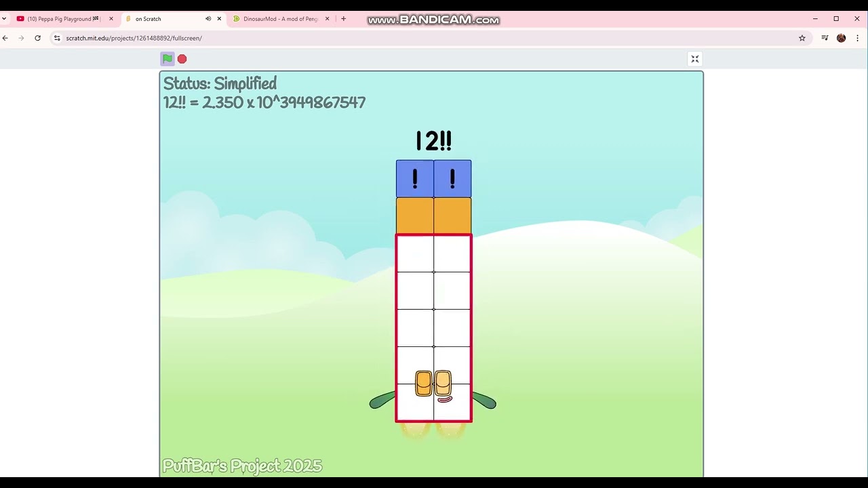Go forward in browser history
Viewport: 868px width, 488px height.
coord(21,38)
